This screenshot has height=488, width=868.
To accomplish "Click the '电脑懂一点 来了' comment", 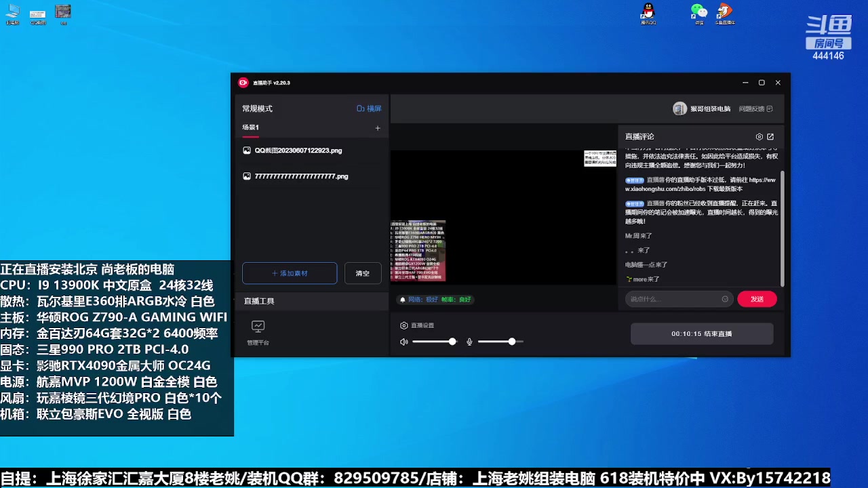I will pos(646,265).
